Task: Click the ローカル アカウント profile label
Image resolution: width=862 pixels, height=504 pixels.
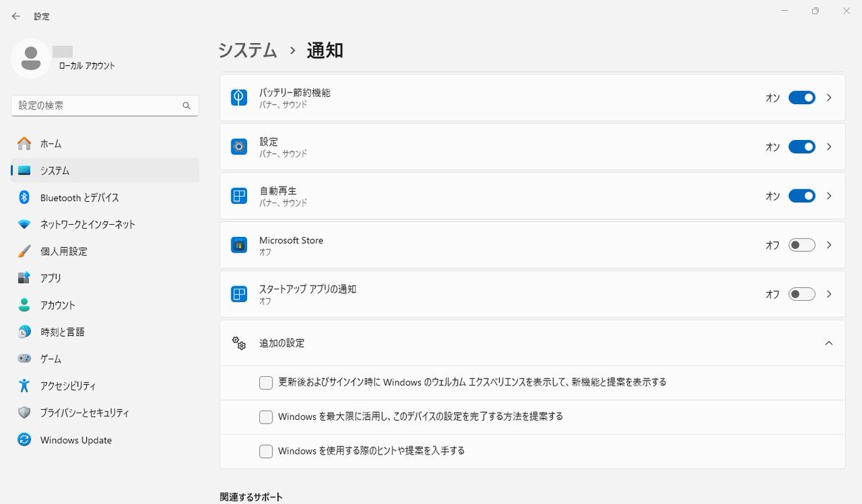Action: coord(87,66)
